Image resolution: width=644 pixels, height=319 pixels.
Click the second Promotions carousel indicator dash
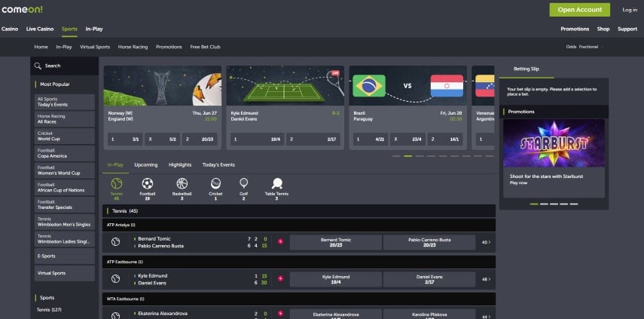[544, 204]
